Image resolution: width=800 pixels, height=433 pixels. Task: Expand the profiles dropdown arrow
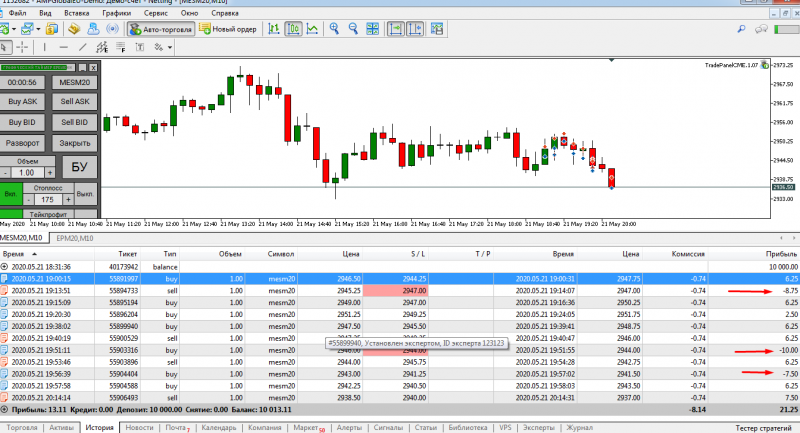tap(38, 29)
